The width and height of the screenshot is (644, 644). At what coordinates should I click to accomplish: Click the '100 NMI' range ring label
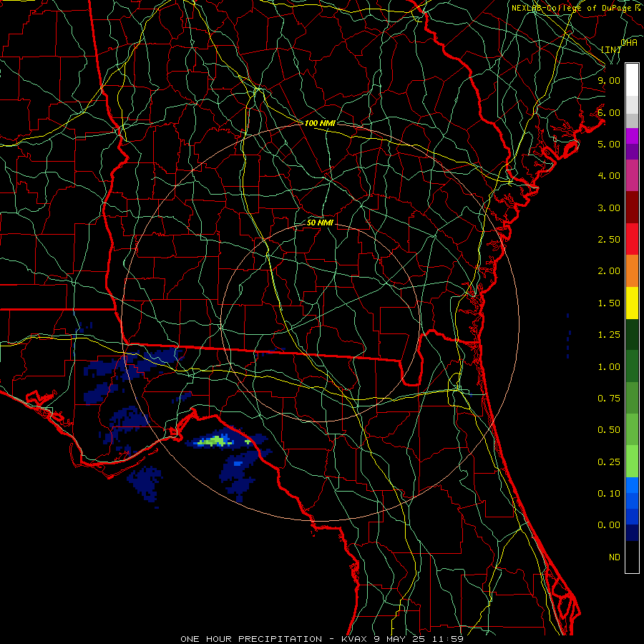[x=320, y=123]
